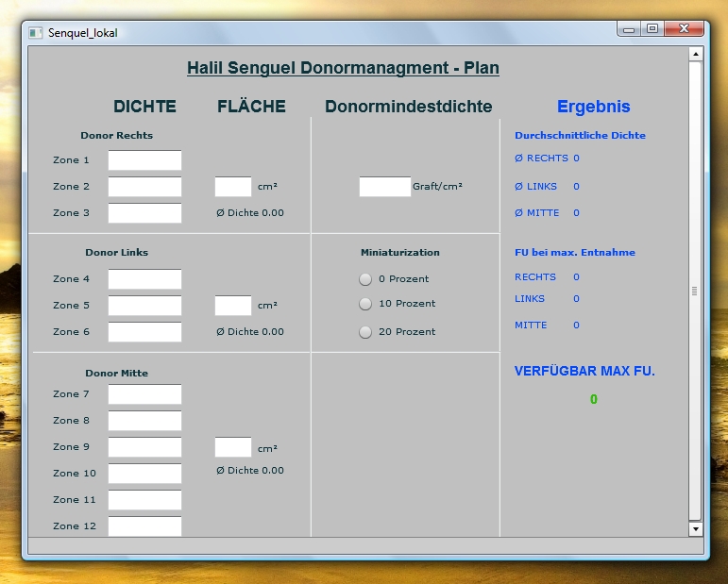Click the Donor Rechts area cm² field

(x=233, y=187)
